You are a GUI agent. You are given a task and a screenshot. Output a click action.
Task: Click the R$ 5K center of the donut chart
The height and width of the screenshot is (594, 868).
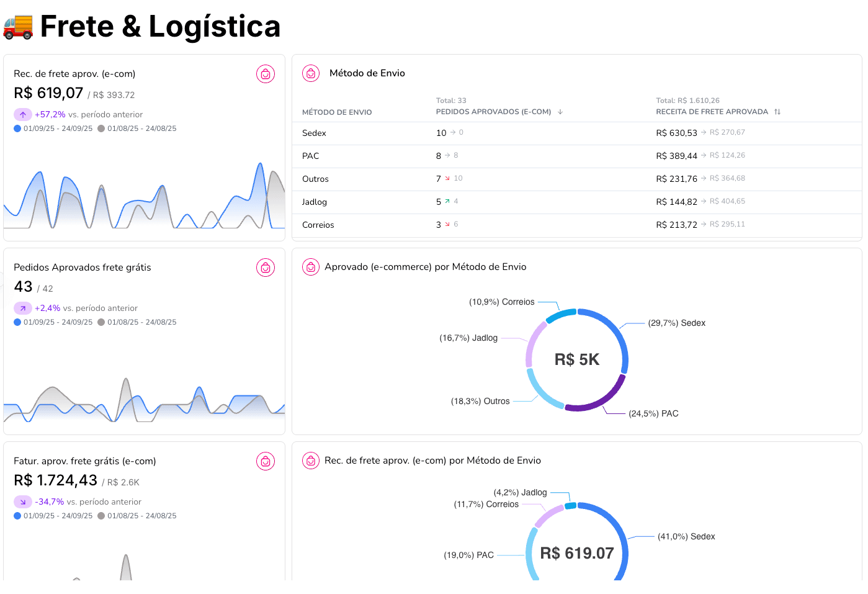click(x=577, y=359)
